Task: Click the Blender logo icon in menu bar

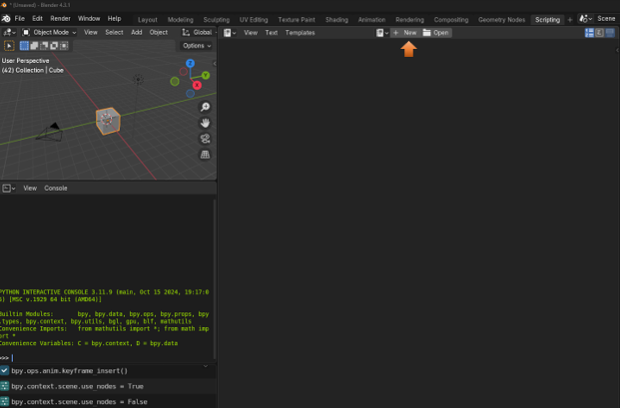Action: [x=6, y=19]
